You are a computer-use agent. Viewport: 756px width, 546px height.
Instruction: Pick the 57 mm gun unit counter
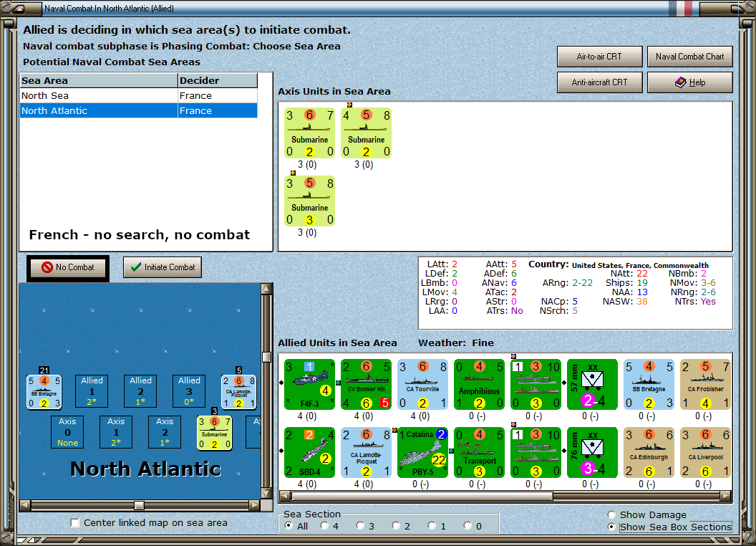[x=593, y=384]
